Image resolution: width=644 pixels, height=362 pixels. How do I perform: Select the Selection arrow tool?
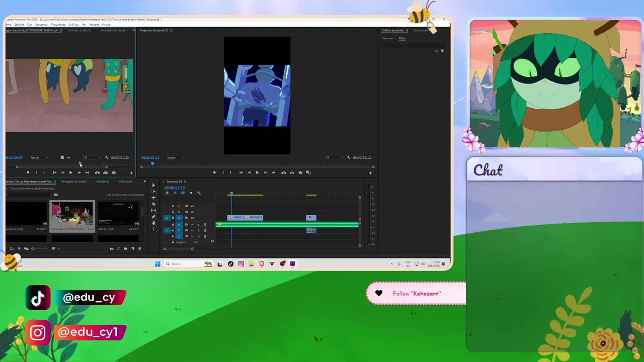tap(154, 185)
